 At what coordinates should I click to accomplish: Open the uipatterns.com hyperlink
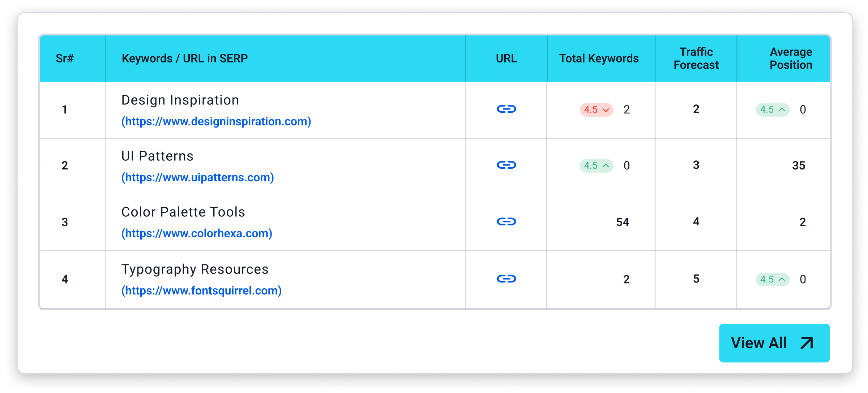(197, 177)
